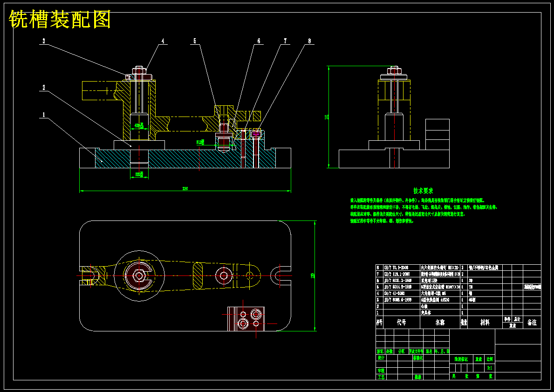The height and width of the screenshot is (392, 554).
Task: Click the 材料 column header in parts list
Action: pos(485,323)
